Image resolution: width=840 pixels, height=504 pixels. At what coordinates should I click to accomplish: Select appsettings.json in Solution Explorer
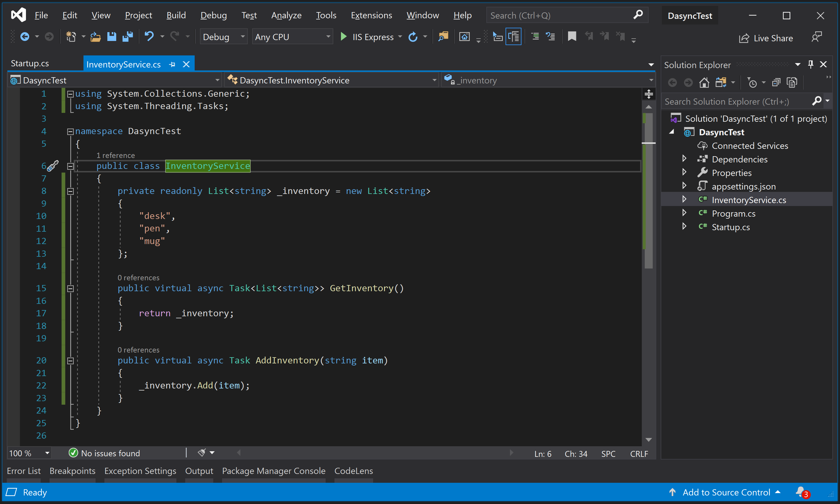click(744, 186)
